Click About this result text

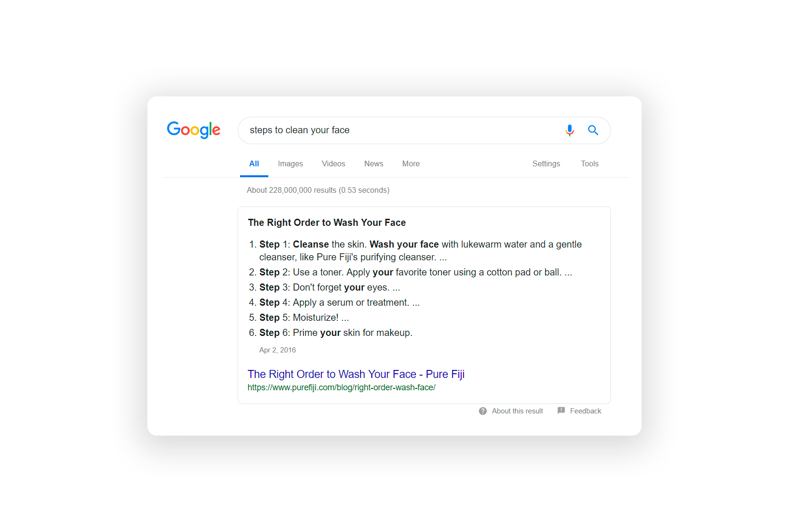(517, 411)
